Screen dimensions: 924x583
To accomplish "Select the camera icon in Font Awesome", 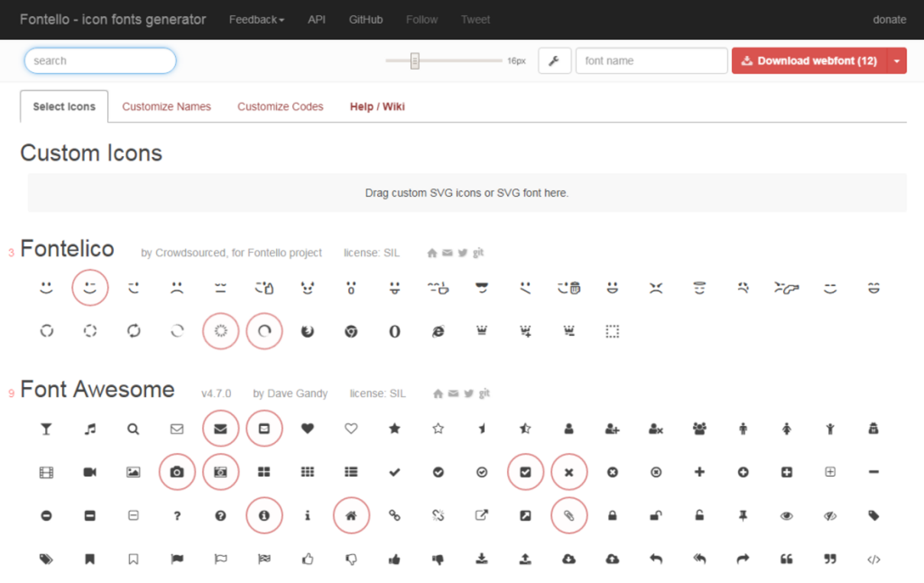I will click(177, 473).
